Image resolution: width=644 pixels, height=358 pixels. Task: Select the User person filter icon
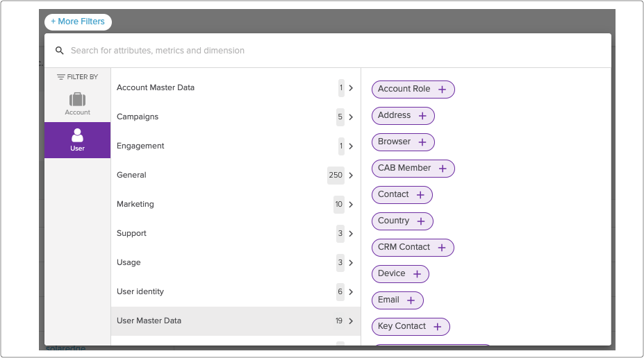click(77, 135)
